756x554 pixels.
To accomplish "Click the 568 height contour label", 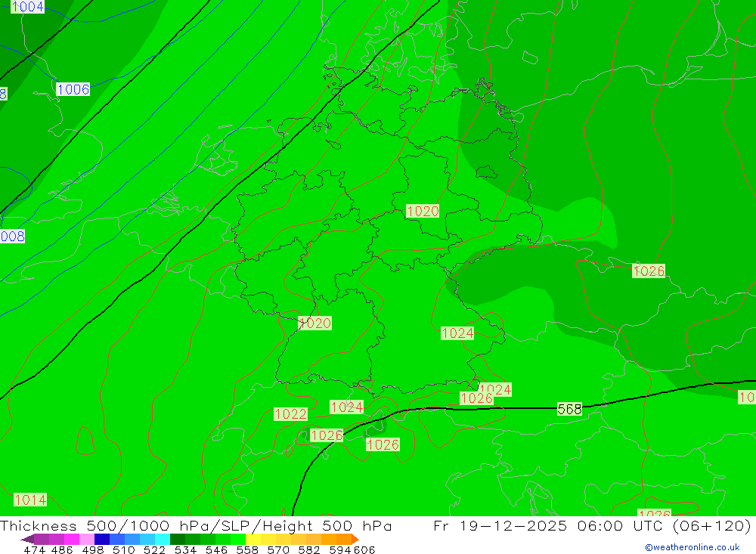I will pos(569,410).
